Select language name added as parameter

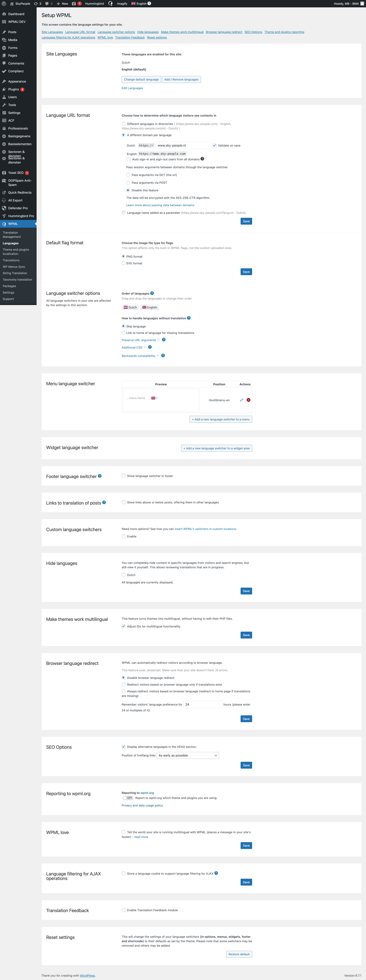123,213
